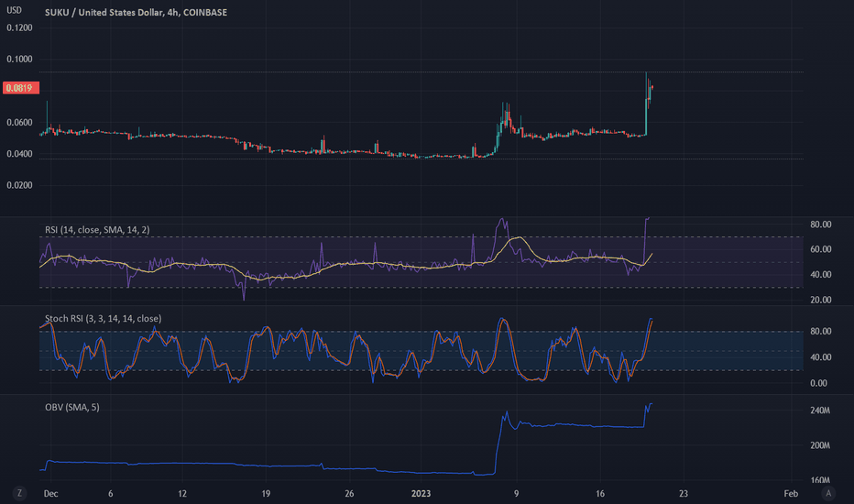Viewport: 854px width, 504px height.
Task: Click the 16 date label on time axis
Action: coord(599,494)
